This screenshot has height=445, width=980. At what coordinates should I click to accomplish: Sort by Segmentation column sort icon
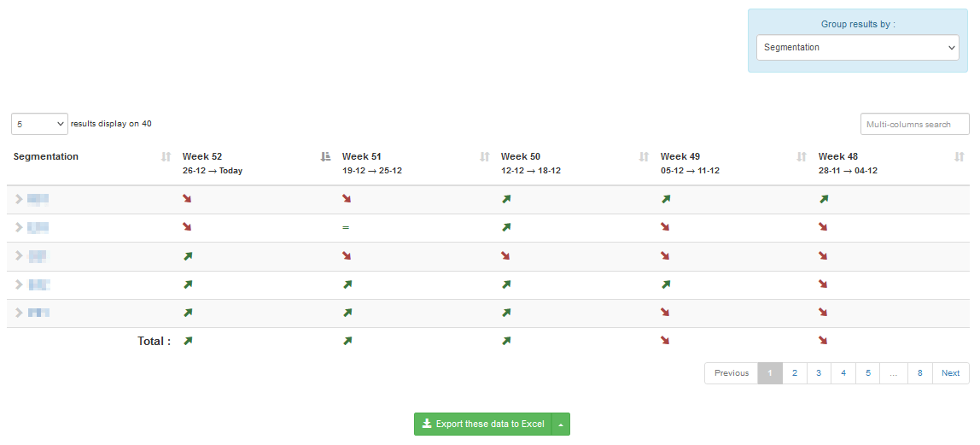[x=166, y=157]
